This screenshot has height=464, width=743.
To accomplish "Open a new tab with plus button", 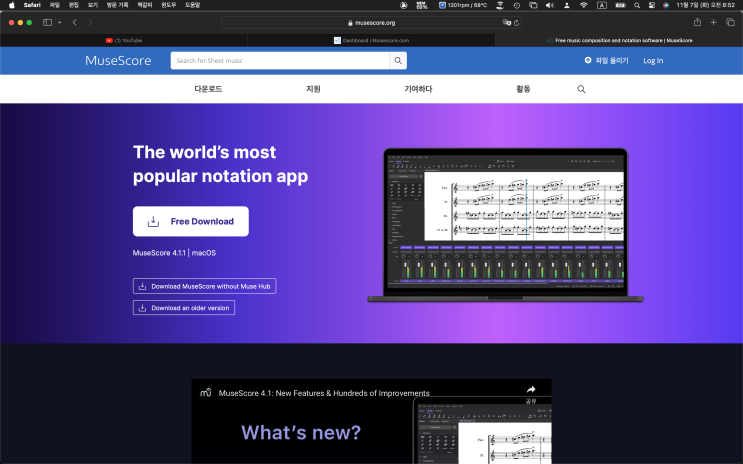I will coord(713,22).
